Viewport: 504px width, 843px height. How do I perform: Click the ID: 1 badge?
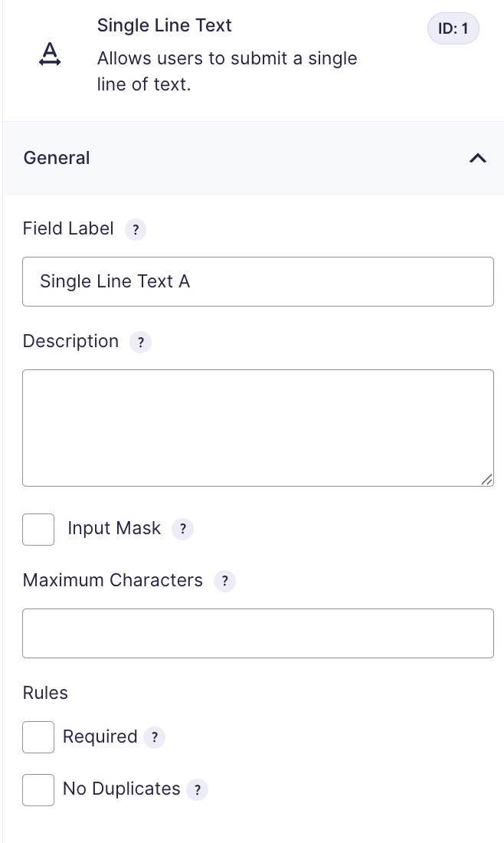453,28
